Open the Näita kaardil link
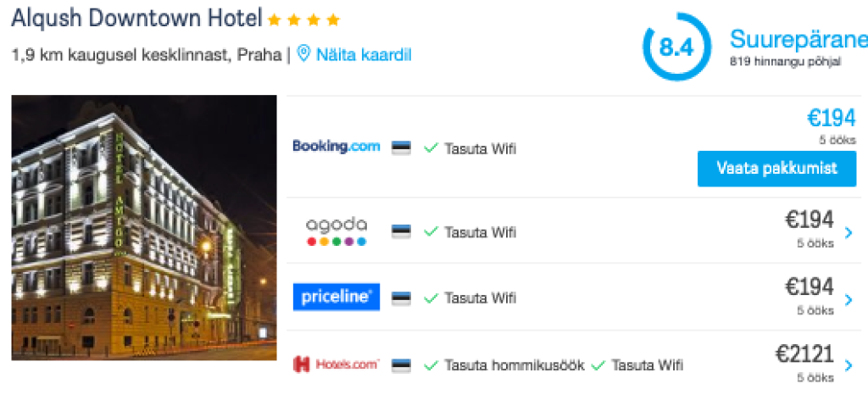Viewport: 868px width, 395px height. 364,55
